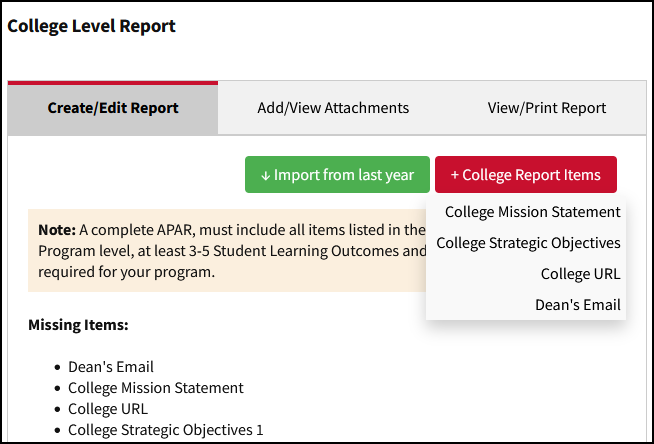The width and height of the screenshot is (654, 444).
Task: Click the down-arrow icon on Import button
Action: tap(265, 175)
